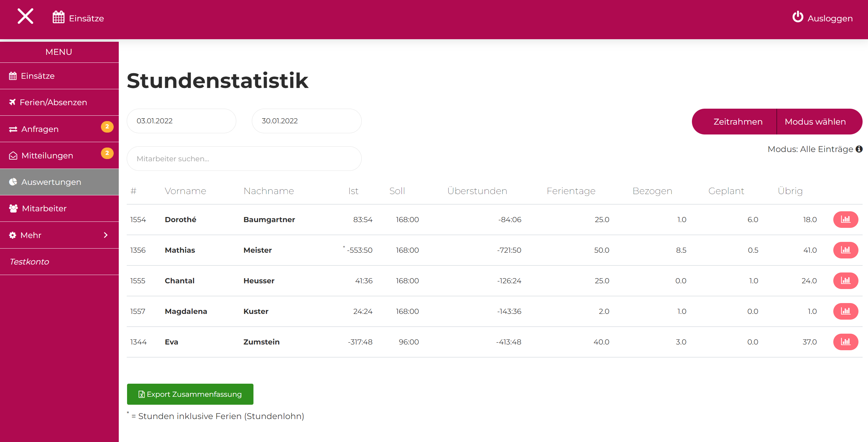Open Anfragen menu item
The height and width of the screenshot is (442, 868).
tap(59, 129)
